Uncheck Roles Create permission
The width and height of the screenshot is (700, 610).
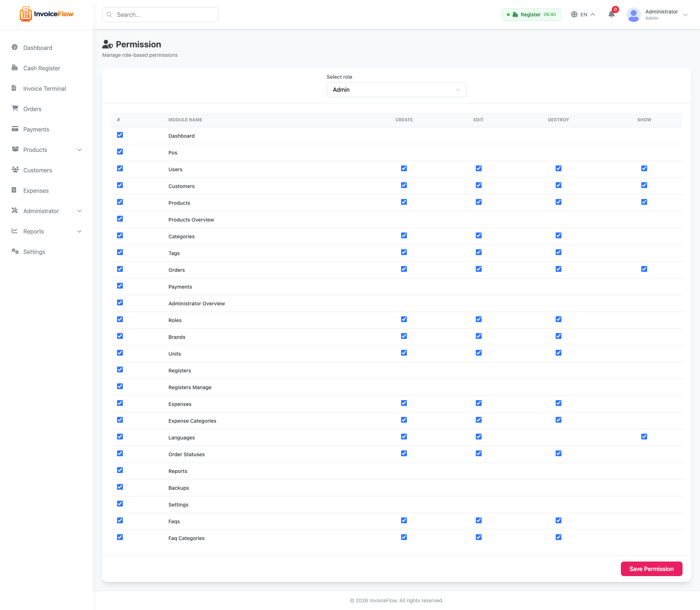click(404, 319)
